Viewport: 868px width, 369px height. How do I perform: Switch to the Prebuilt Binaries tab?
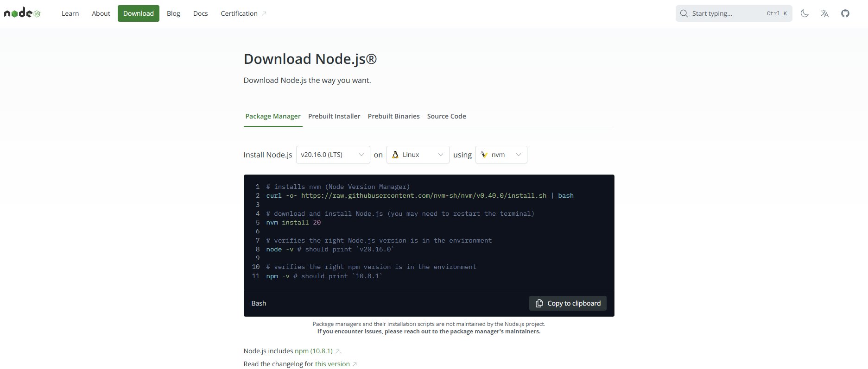(x=394, y=116)
